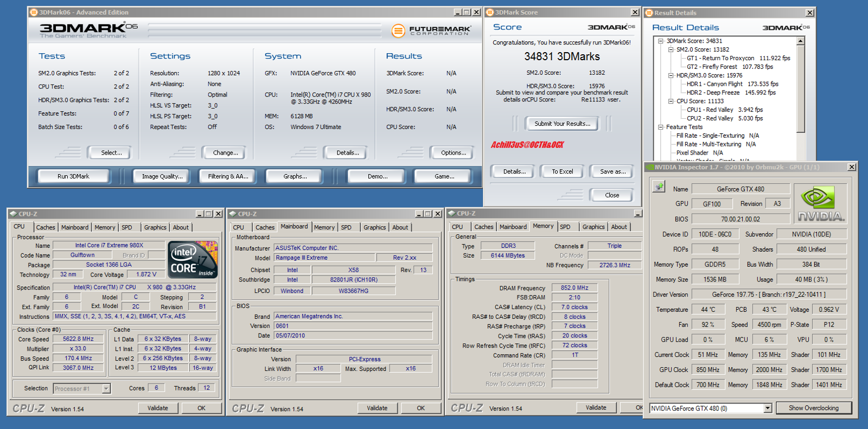Click Validate in CPU-Z processor window
Viewport: 868px width, 429px height.
tap(158, 408)
